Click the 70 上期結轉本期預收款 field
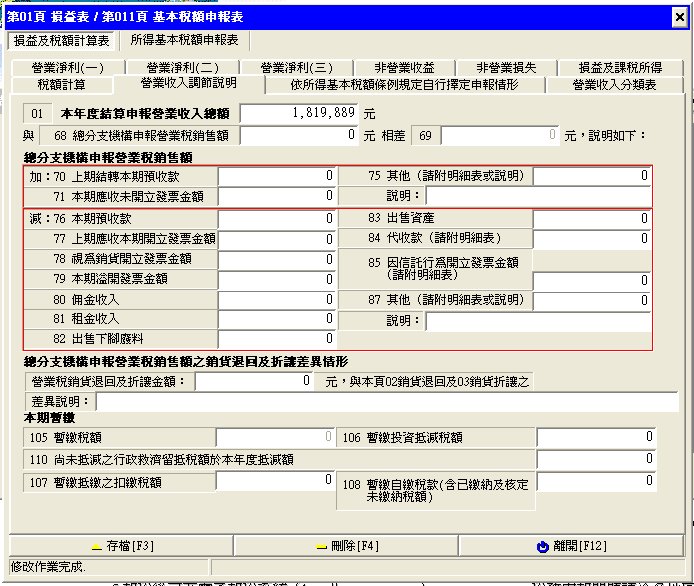The width and height of the screenshot is (694, 586). [277, 176]
